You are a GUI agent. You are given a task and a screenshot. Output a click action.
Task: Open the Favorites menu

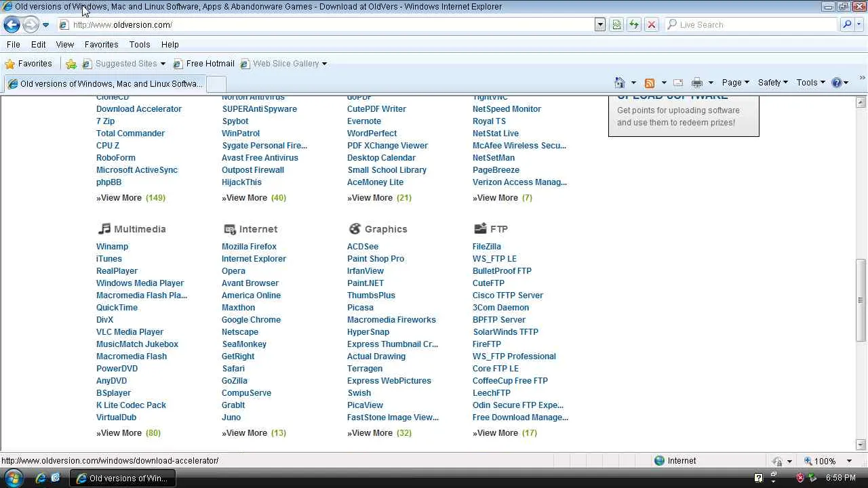pos(102,45)
